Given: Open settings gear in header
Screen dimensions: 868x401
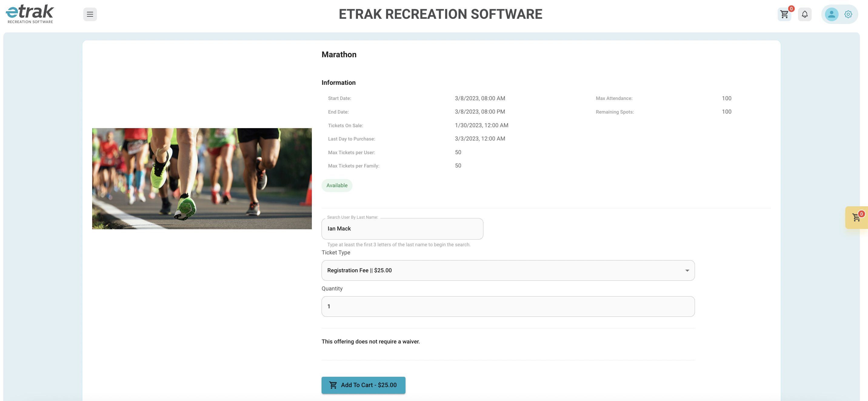Looking at the screenshot, I should [x=848, y=14].
